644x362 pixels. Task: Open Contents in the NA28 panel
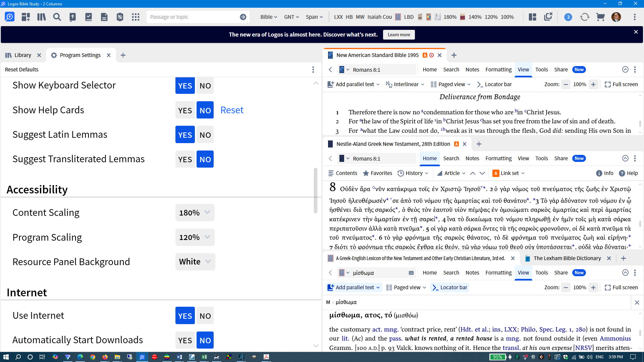[342, 173]
